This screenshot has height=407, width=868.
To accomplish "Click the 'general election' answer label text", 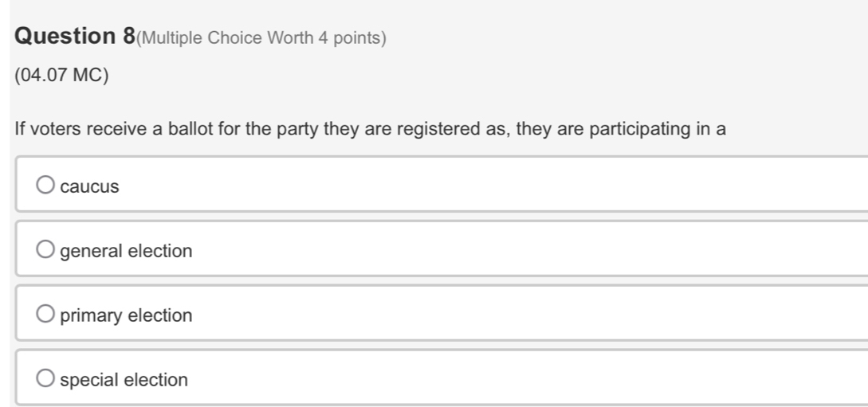I will pyautogui.click(x=127, y=252).
